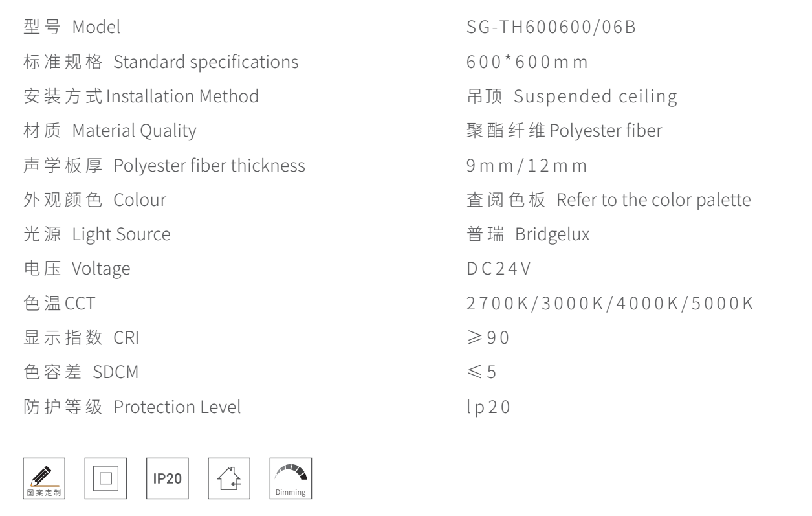Click the double-square Class II insulation icon
This screenshot has height=516, width=812.
tap(105, 478)
